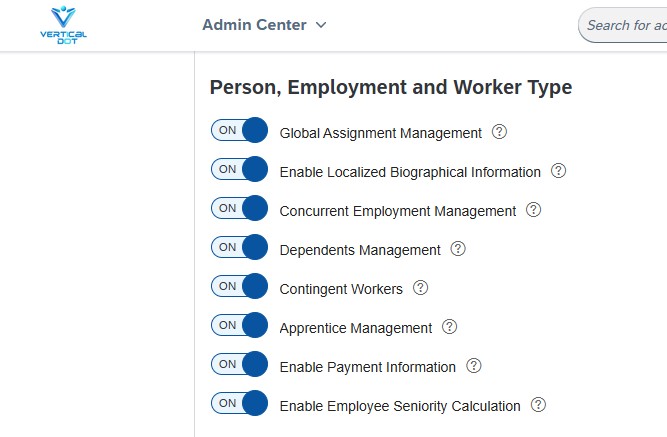Open help for Employee Seniority Calculation
The width and height of the screenshot is (667, 437).
[538, 405]
